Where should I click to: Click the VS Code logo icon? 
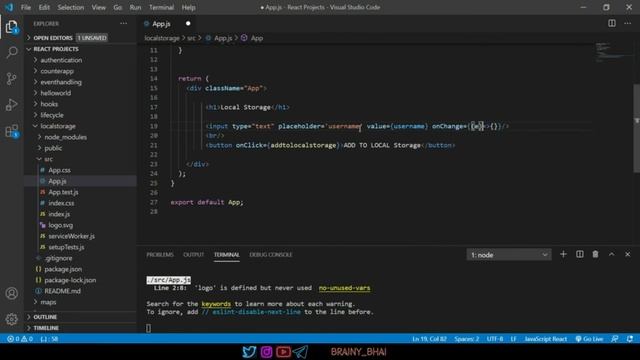click(x=9, y=7)
